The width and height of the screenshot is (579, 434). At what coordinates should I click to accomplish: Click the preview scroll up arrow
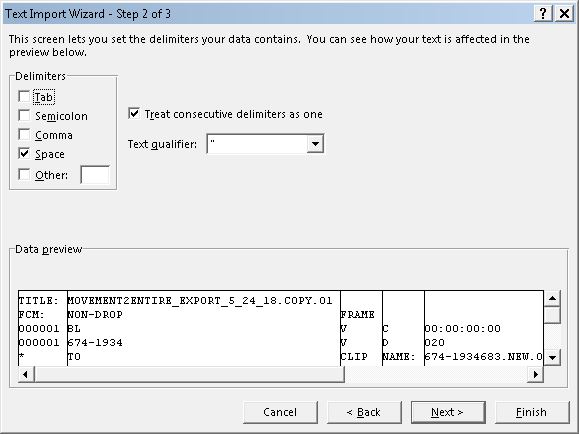[x=552, y=298]
